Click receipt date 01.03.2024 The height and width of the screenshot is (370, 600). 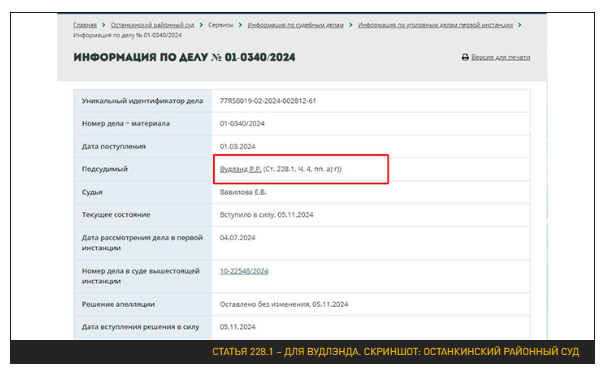pos(237,147)
